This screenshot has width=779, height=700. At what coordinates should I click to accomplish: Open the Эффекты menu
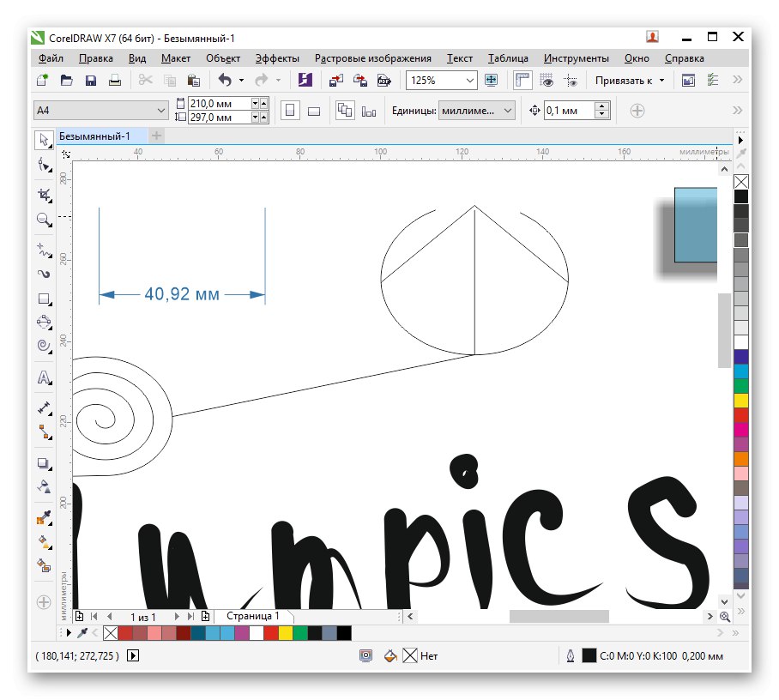(x=277, y=58)
